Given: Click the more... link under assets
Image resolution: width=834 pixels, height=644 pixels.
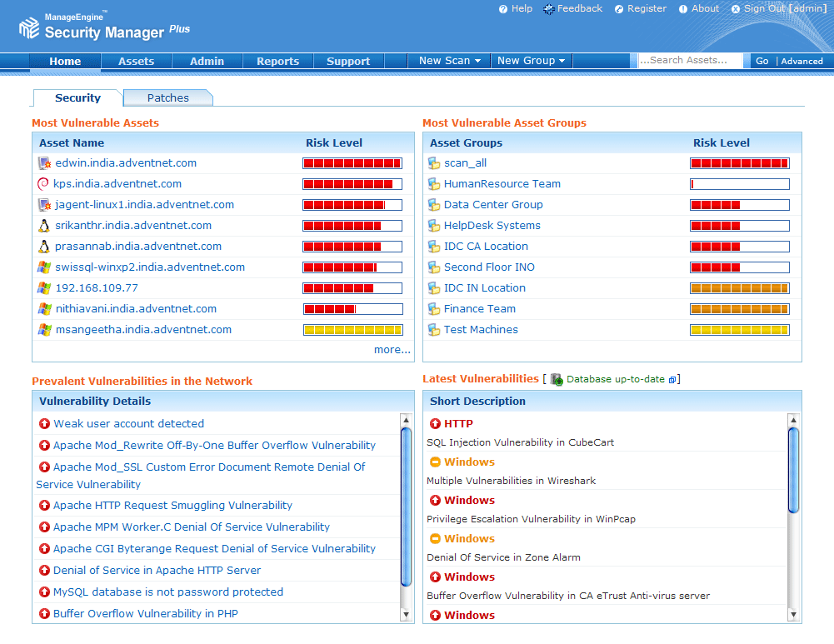Looking at the screenshot, I should coord(392,349).
